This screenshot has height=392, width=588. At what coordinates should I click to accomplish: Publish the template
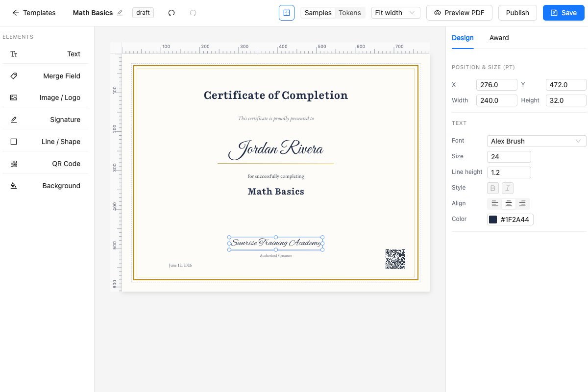pos(517,13)
